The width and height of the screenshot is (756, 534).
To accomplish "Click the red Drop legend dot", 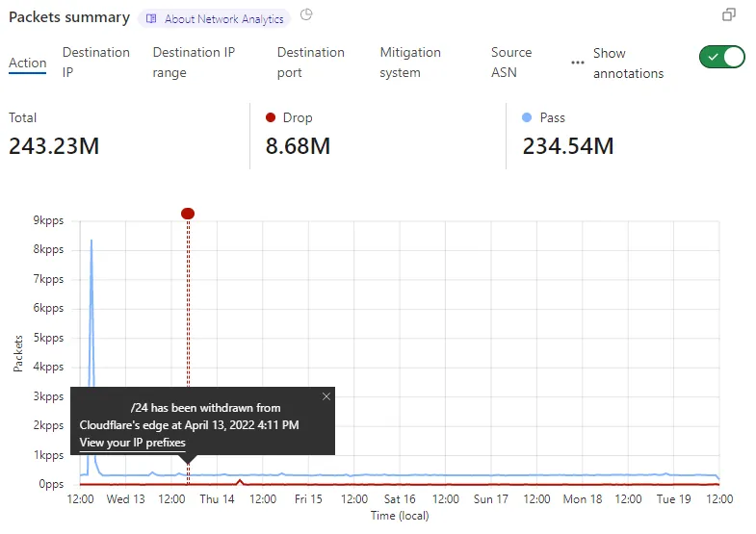I will [x=271, y=117].
